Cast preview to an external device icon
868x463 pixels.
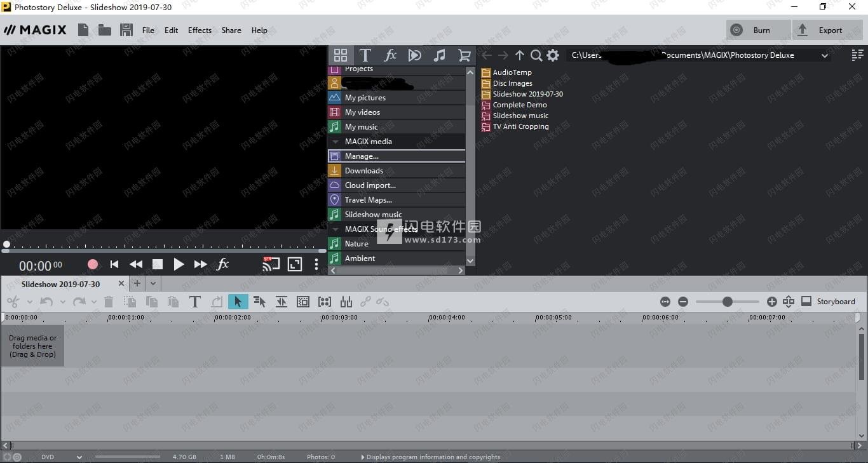click(271, 264)
